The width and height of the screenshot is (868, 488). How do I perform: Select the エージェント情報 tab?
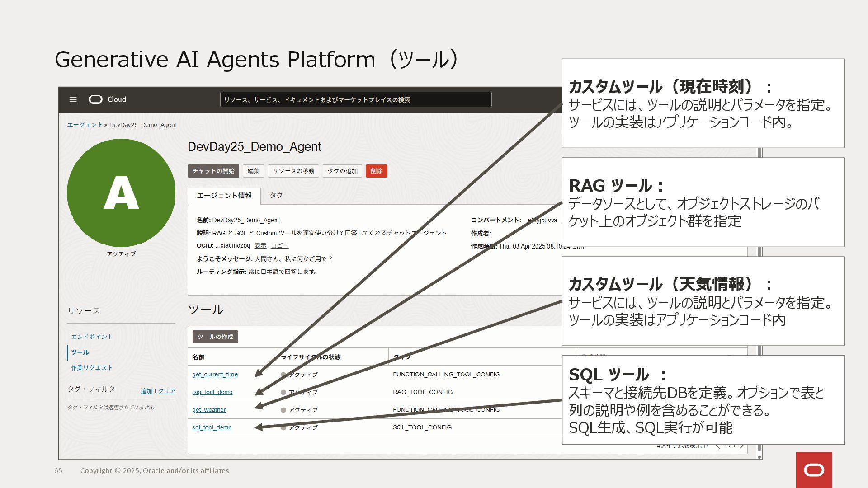224,196
